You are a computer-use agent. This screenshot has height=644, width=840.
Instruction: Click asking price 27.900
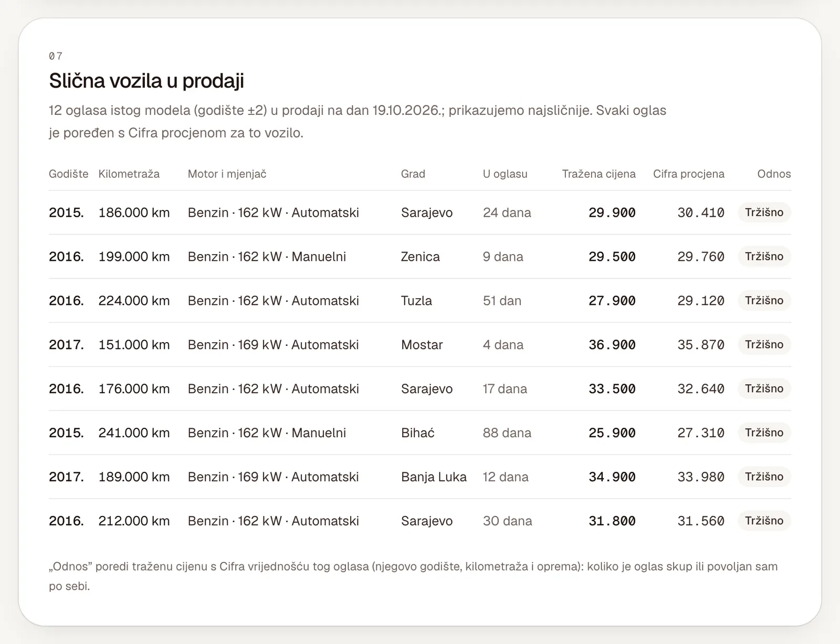click(x=612, y=301)
